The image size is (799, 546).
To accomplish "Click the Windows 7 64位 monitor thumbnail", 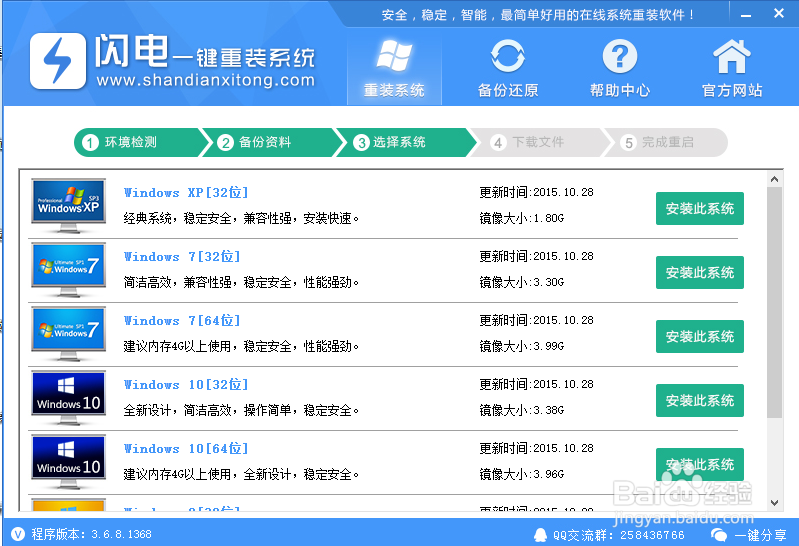I will pyautogui.click(x=68, y=333).
